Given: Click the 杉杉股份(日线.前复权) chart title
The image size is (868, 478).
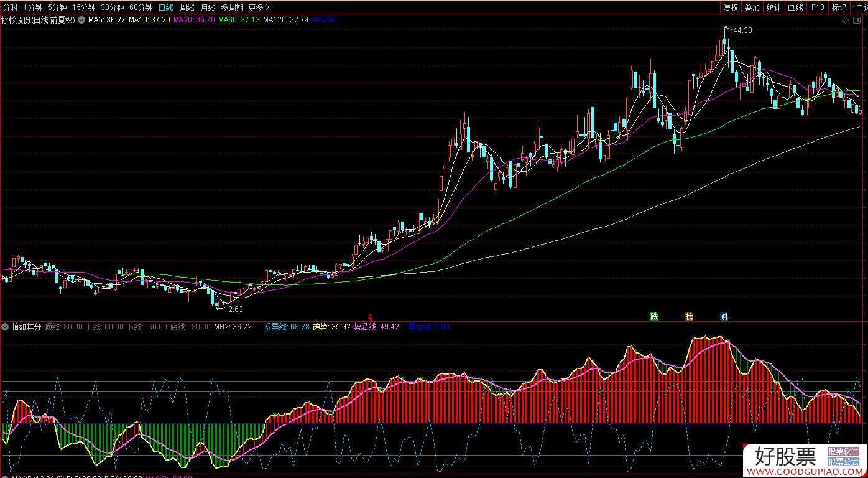Looking at the screenshot, I should [x=38, y=20].
